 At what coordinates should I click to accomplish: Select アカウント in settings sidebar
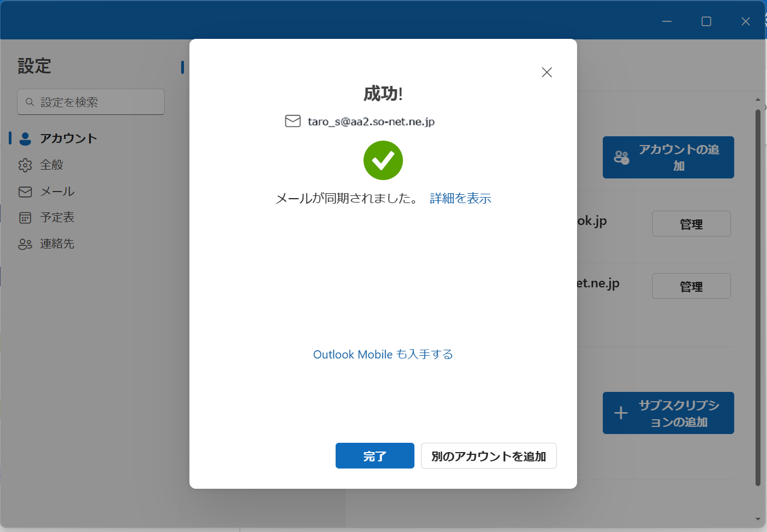(x=68, y=138)
